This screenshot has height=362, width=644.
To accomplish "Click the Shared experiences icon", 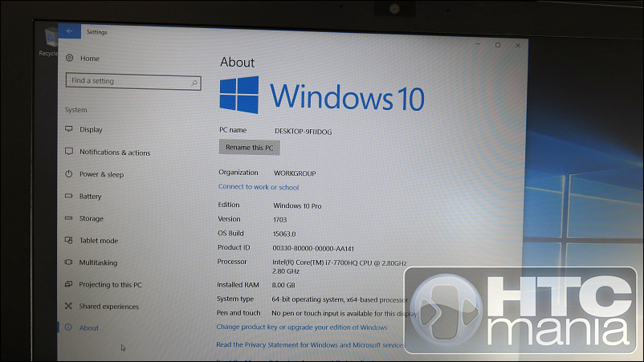I will click(68, 306).
